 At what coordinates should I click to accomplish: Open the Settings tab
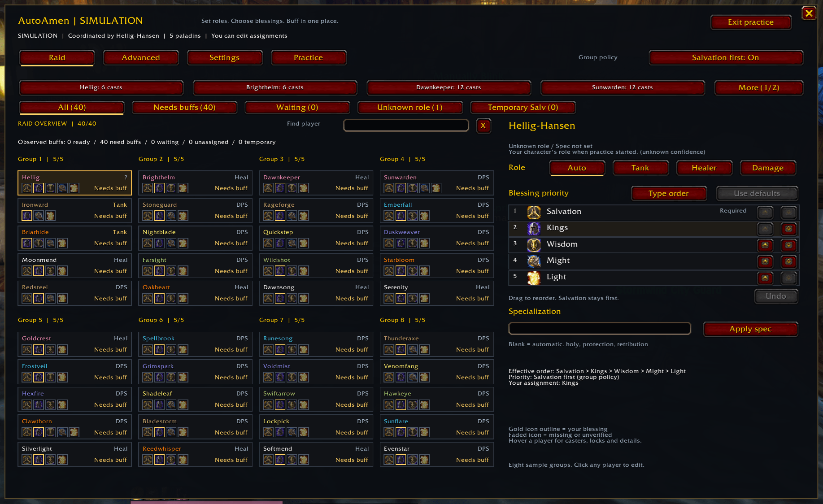coord(224,58)
